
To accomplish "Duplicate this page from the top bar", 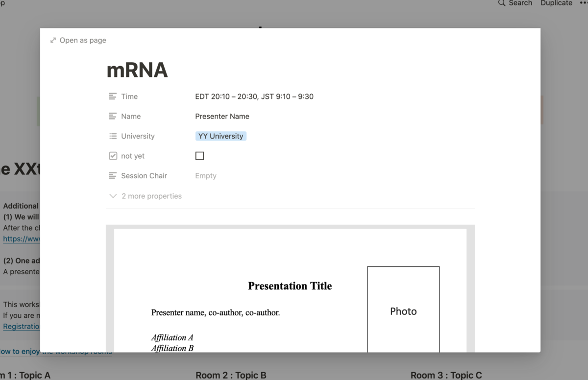I will (x=556, y=3).
